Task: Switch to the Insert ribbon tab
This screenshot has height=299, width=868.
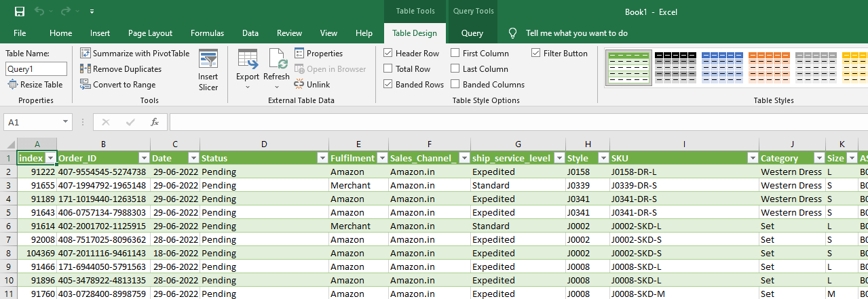Action: click(100, 33)
